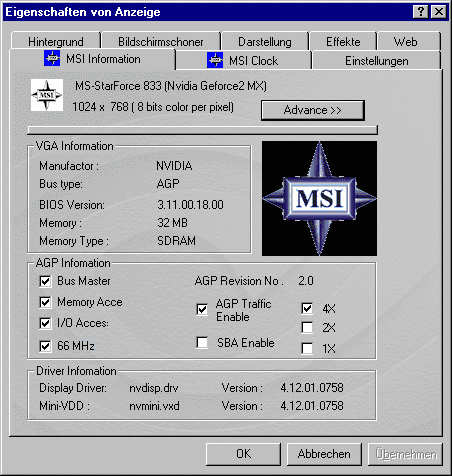The image size is (453, 476).
Task: Open the Darstellung tab
Action: (265, 42)
